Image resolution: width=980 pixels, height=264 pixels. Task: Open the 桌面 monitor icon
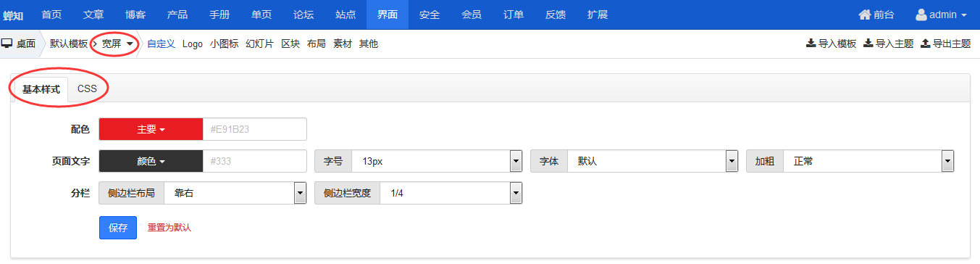(6, 44)
